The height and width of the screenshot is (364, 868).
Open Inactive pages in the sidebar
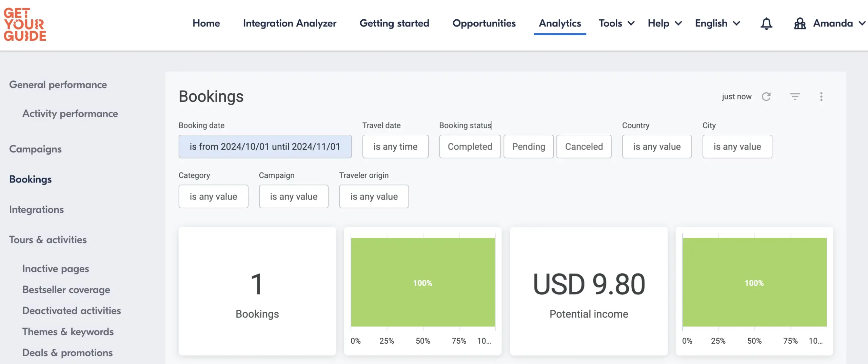[x=56, y=269]
